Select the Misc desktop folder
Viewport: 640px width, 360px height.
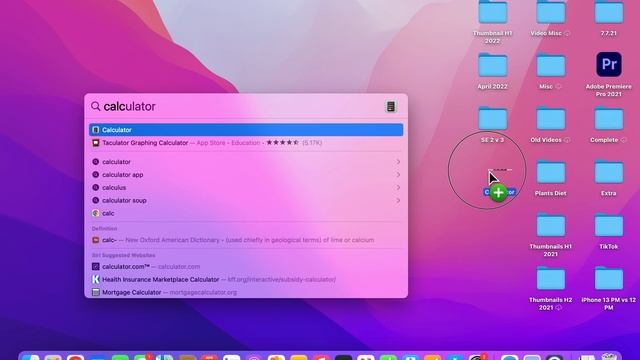[550, 71]
